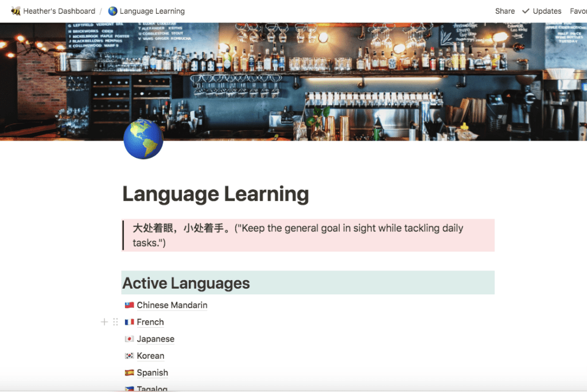The image size is (587, 392).
Task: Click the Spanish flag icon
Action: click(x=129, y=372)
